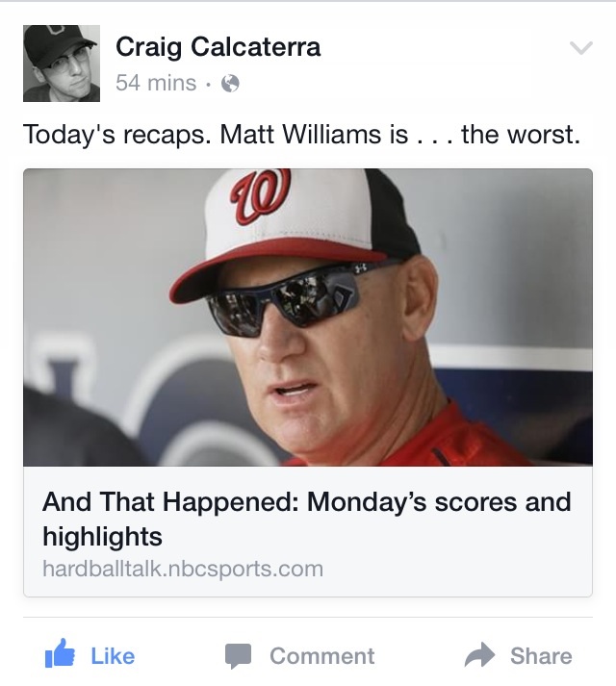This screenshot has width=616, height=686.
Task: Click the word 'highlights' in the headline
Action: [x=102, y=536]
